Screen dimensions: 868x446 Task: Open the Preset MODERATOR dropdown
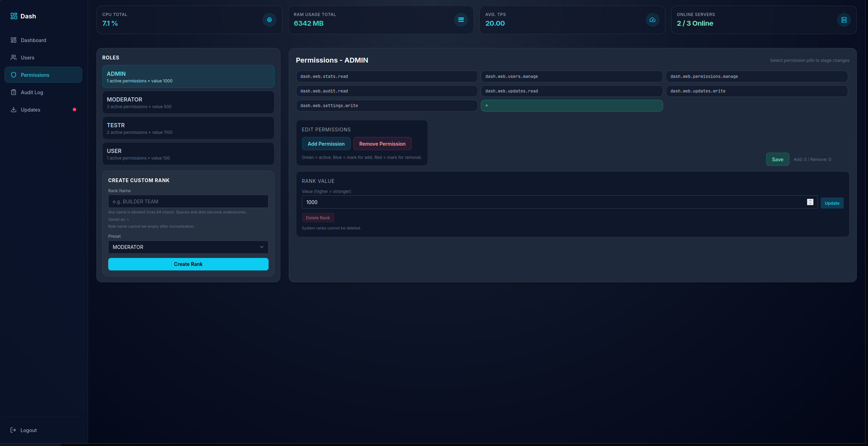(188, 247)
